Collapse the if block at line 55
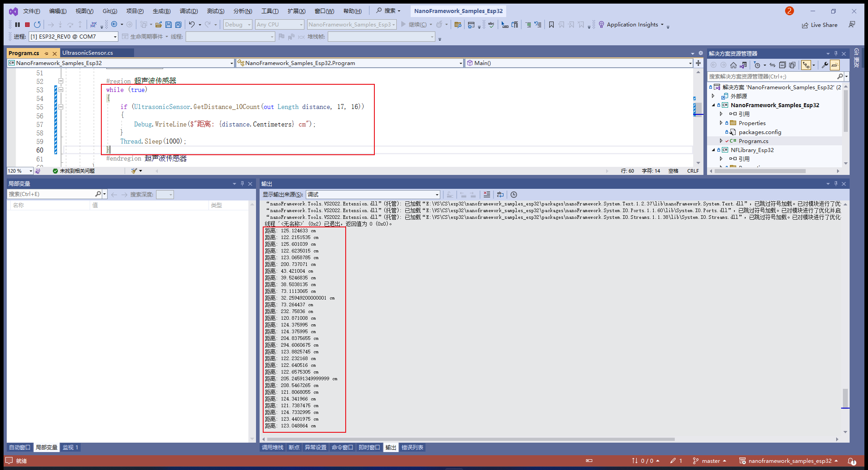 [x=61, y=107]
